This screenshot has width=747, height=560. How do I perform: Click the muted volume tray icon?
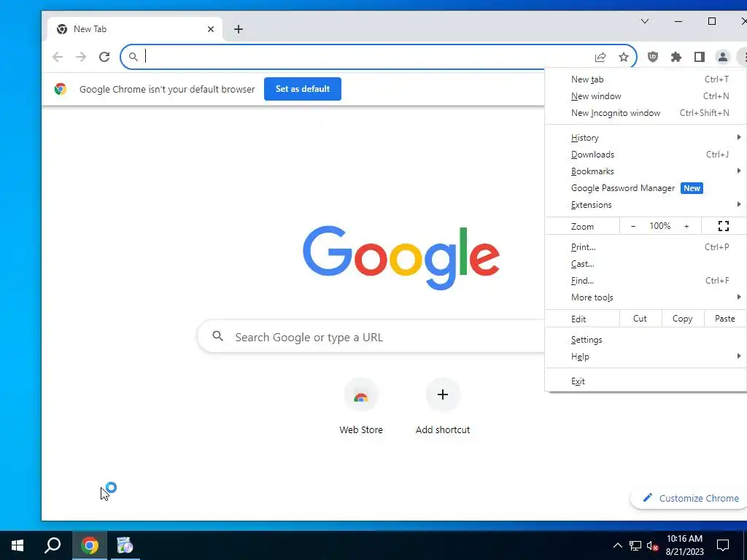coord(653,545)
